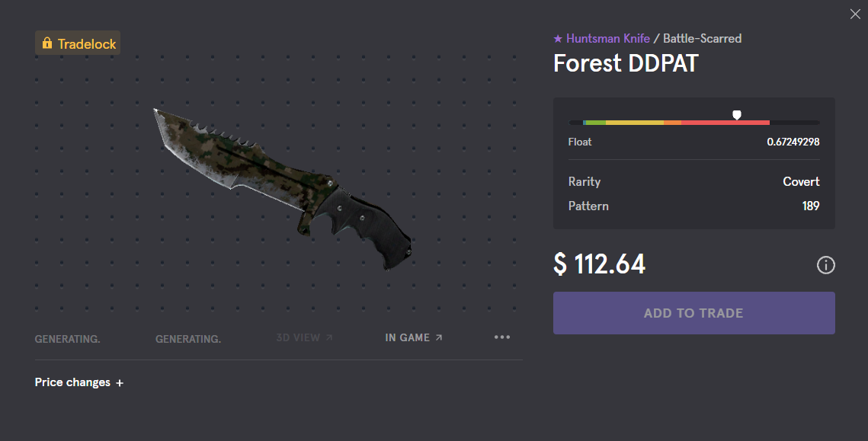Click the 3D VIEW arrow icon
868x441 pixels.
click(329, 337)
